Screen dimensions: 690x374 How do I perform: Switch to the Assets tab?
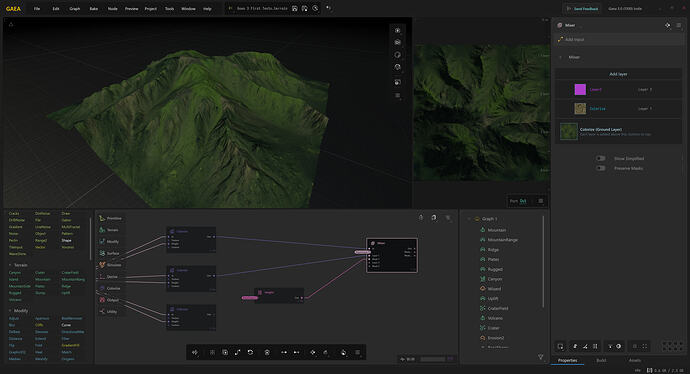635,360
